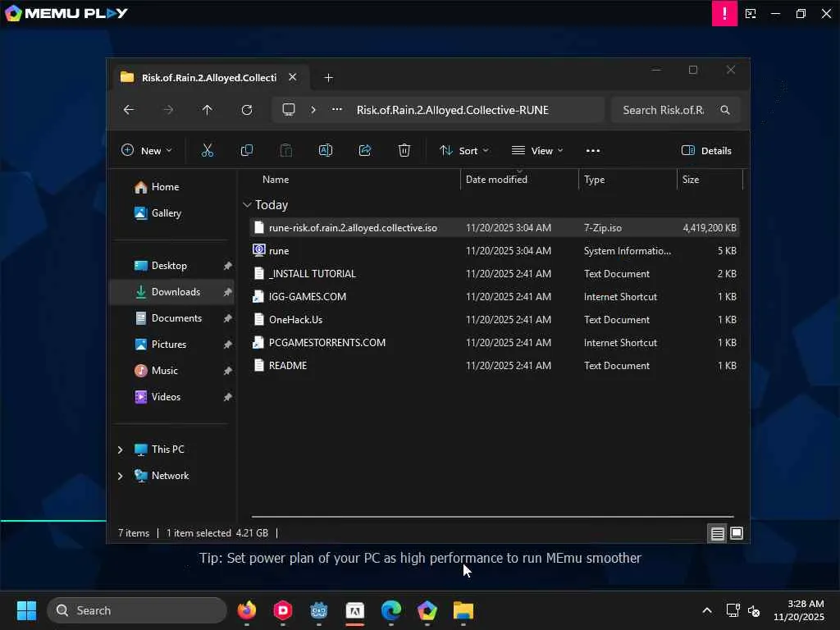Select the README text file
Viewport: 840px width, 630px height.
[494, 366]
